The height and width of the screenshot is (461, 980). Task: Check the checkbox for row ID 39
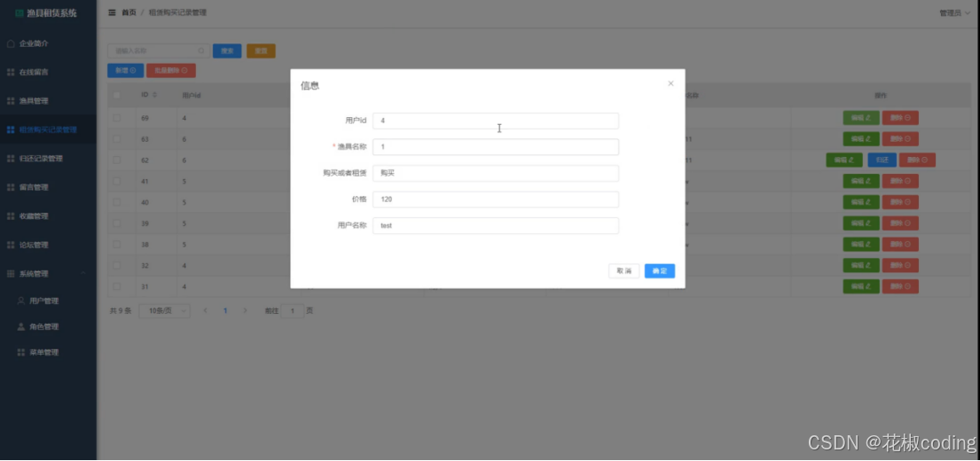tap(117, 223)
